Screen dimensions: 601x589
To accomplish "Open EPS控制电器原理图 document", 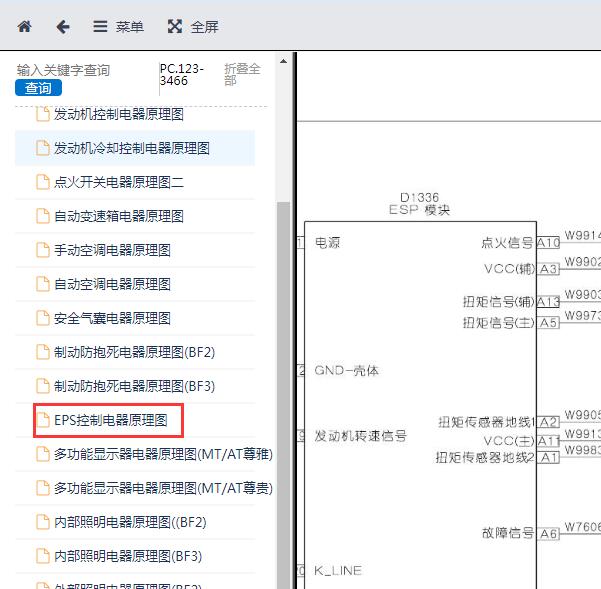I will point(111,420).
